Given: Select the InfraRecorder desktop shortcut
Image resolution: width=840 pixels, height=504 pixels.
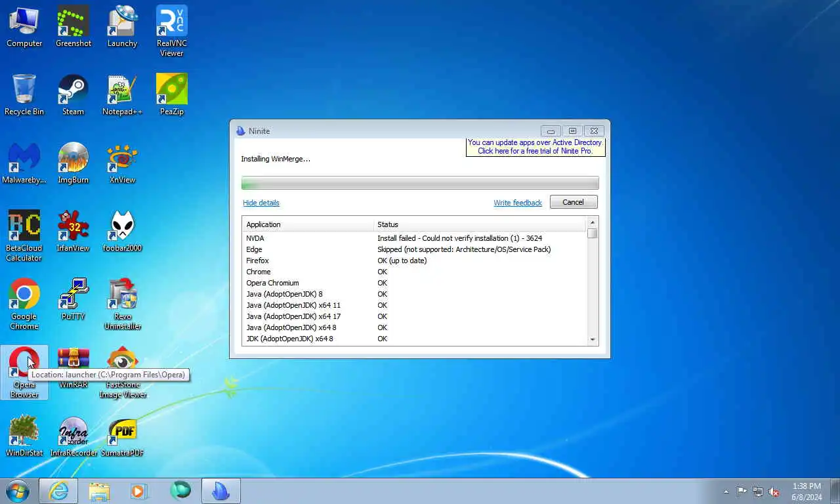Looking at the screenshot, I should coord(73,436).
